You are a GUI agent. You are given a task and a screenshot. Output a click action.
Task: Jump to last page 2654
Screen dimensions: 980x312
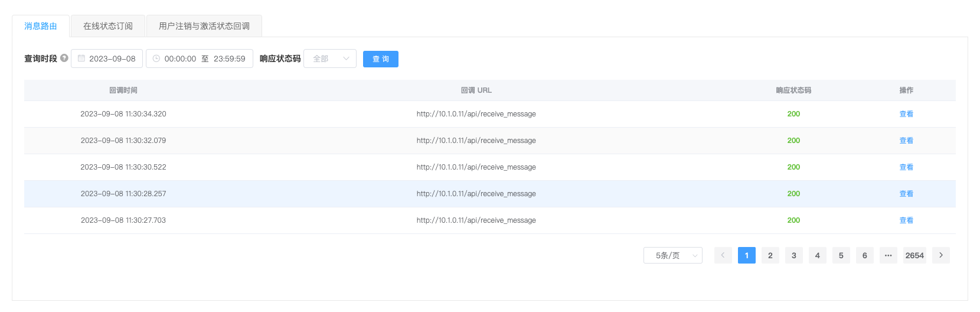[914, 255]
